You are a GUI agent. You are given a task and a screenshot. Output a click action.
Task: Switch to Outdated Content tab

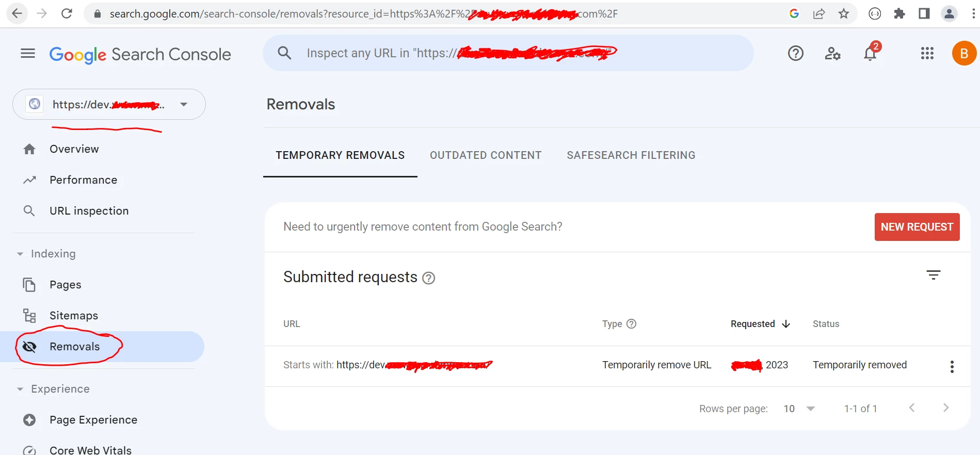point(486,155)
